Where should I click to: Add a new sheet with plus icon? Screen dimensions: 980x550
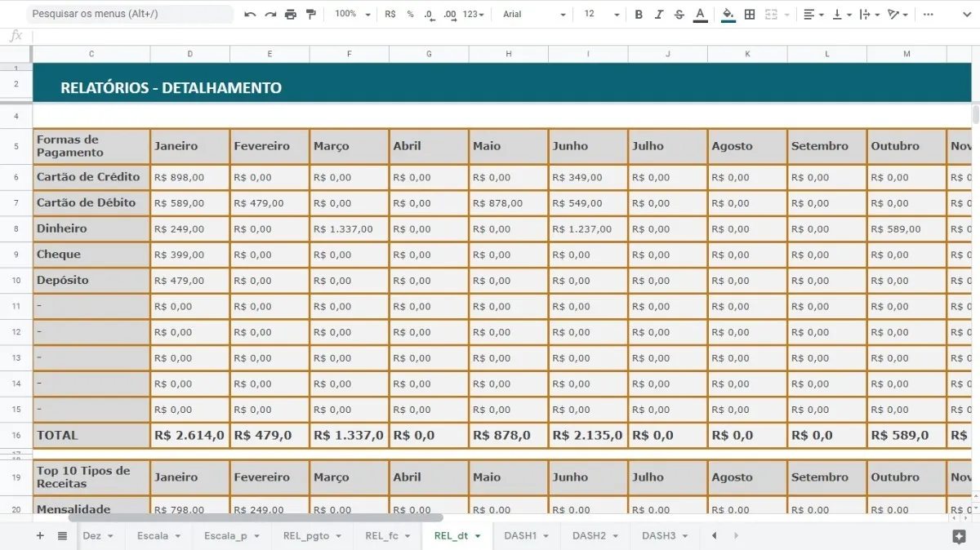40,536
